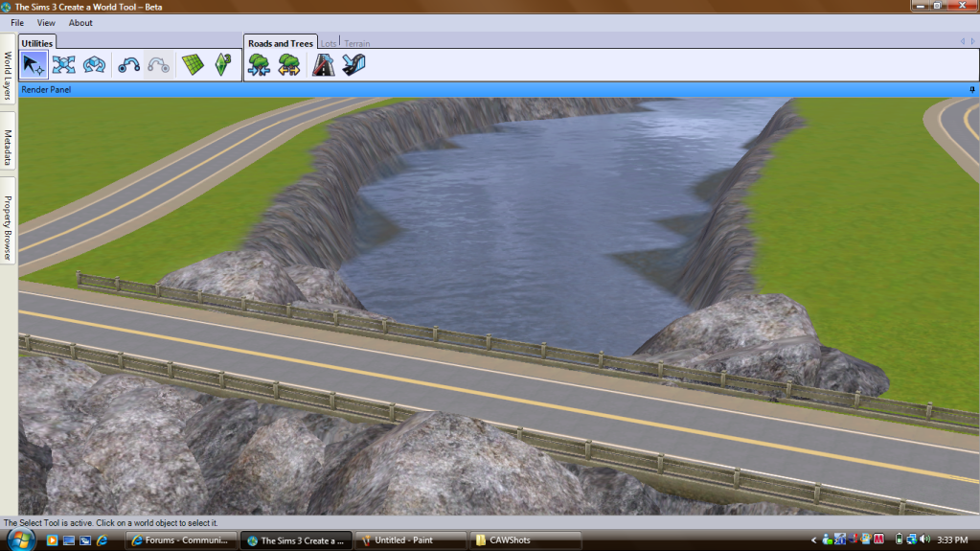980x551 pixels.
Task: Click the volume speaker tray icon
Action: click(x=925, y=540)
